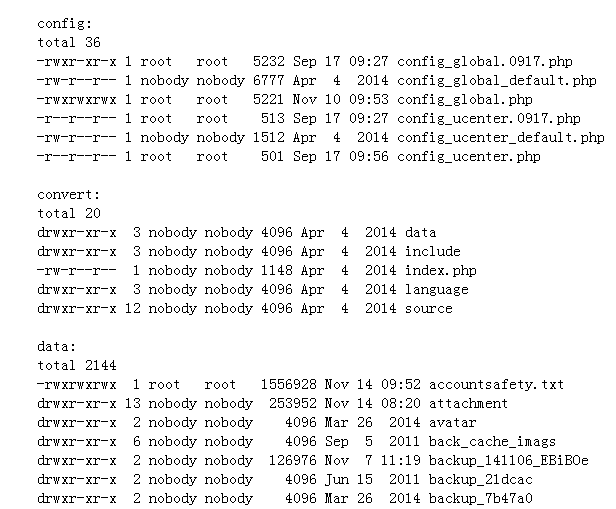Screen dimensions: 616x509
Task: Click the config_ucenter_default.php filename
Action: pos(500,138)
